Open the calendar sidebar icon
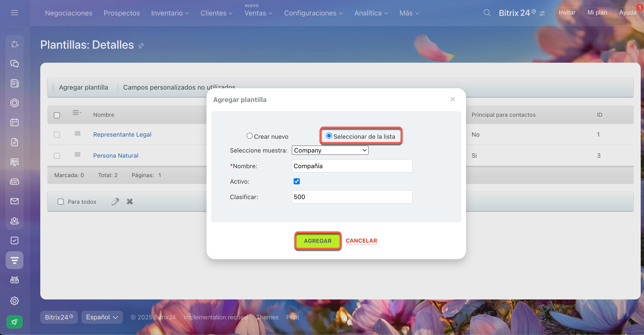This screenshot has width=644, height=335. pos(15,122)
